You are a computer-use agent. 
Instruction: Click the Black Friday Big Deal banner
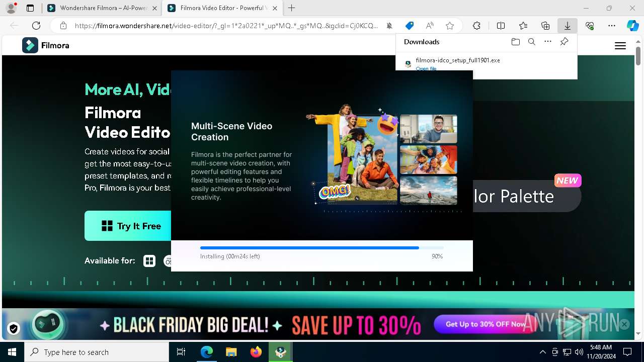point(318,324)
